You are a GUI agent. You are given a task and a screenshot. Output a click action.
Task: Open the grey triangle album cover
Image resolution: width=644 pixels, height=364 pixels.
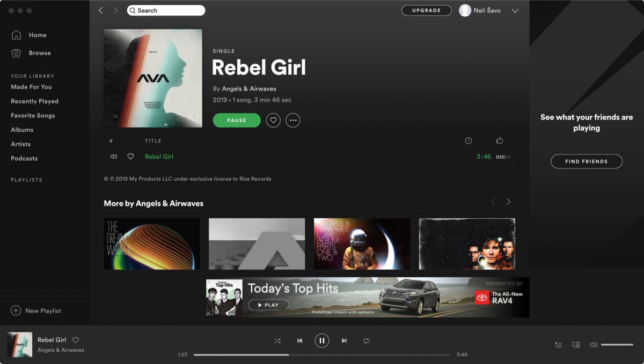[x=257, y=244]
